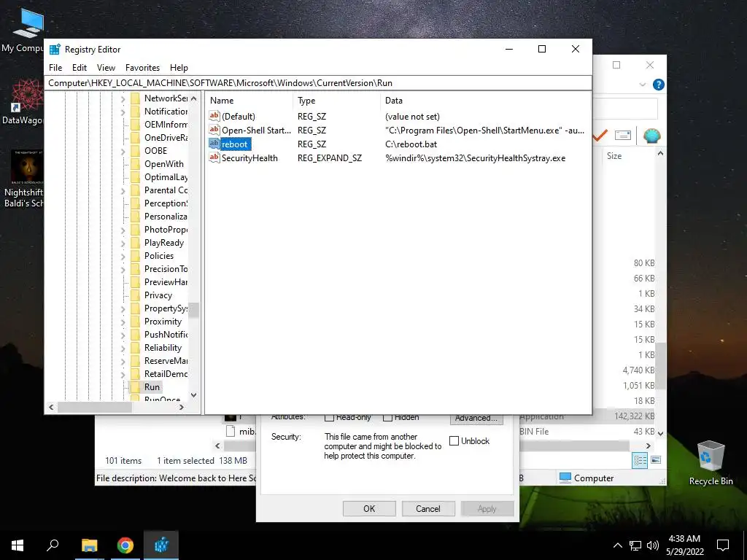Open the View menu
Screen dimensions: 747x560
pyautogui.click(x=106, y=68)
